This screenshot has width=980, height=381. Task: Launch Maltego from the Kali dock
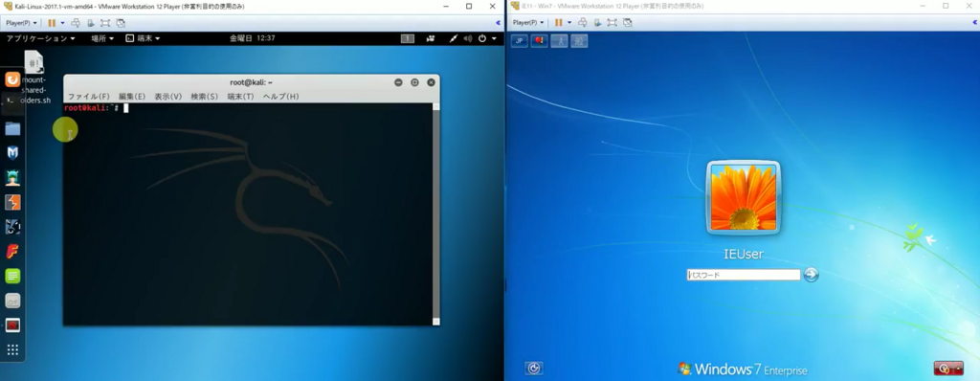pyautogui.click(x=12, y=227)
